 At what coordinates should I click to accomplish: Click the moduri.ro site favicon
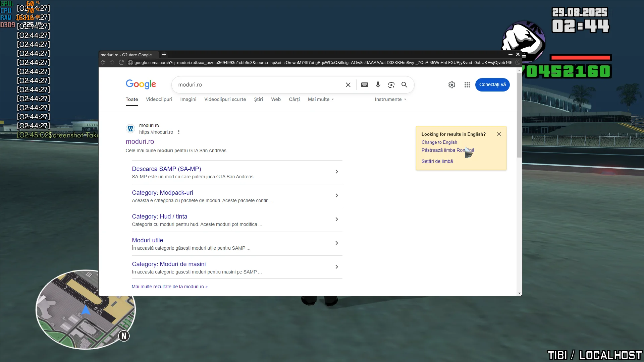pyautogui.click(x=130, y=129)
